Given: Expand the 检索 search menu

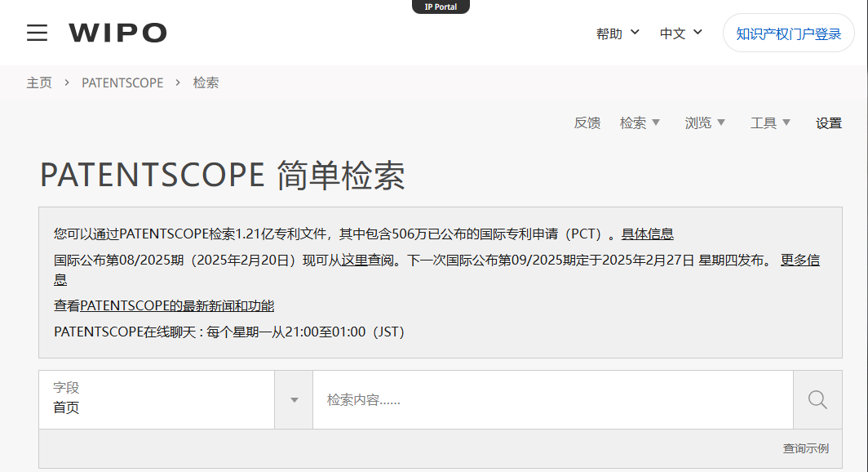Looking at the screenshot, I should (640, 122).
